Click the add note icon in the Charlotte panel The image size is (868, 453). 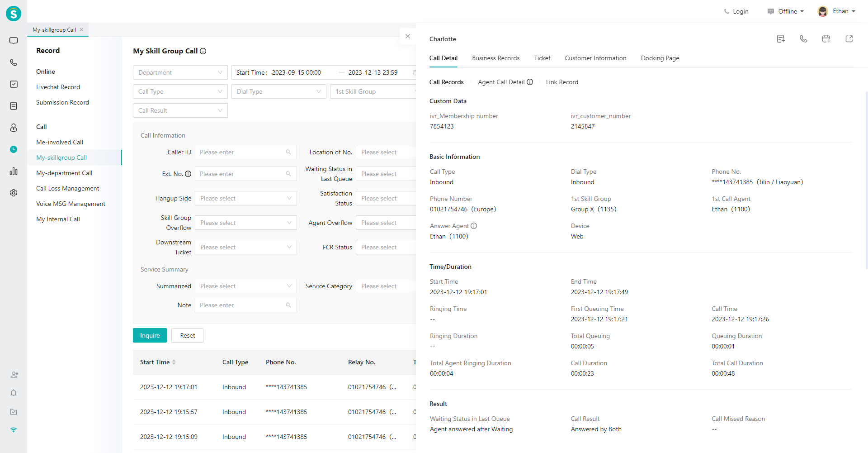point(781,39)
